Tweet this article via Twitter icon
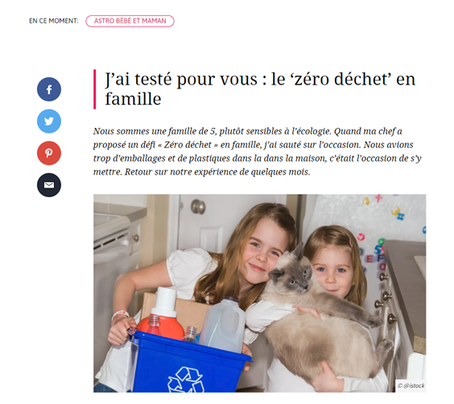This screenshot has height=404, width=454. (x=49, y=121)
